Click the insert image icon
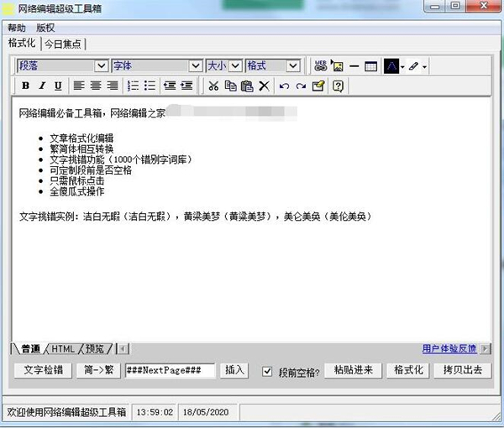504x428 pixels. (338, 65)
